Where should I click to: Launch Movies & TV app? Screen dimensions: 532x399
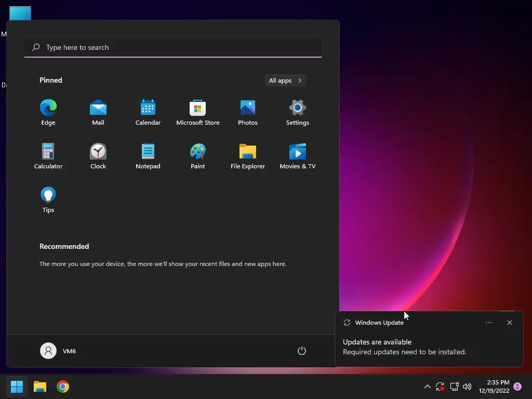[x=298, y=156]
